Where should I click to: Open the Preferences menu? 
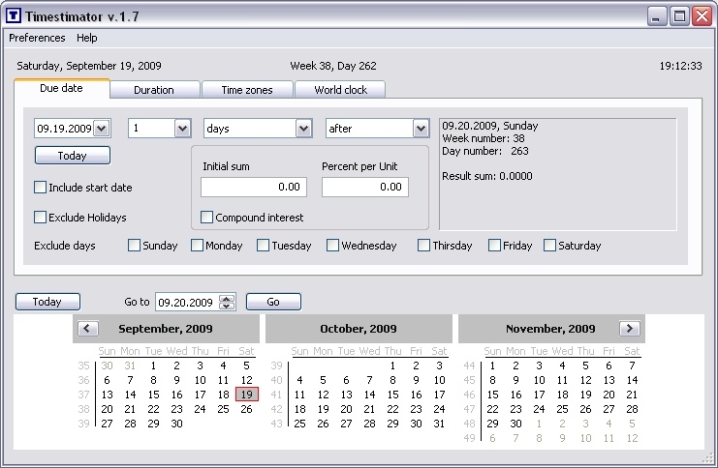pyautogui.click(x=37, y=38)
